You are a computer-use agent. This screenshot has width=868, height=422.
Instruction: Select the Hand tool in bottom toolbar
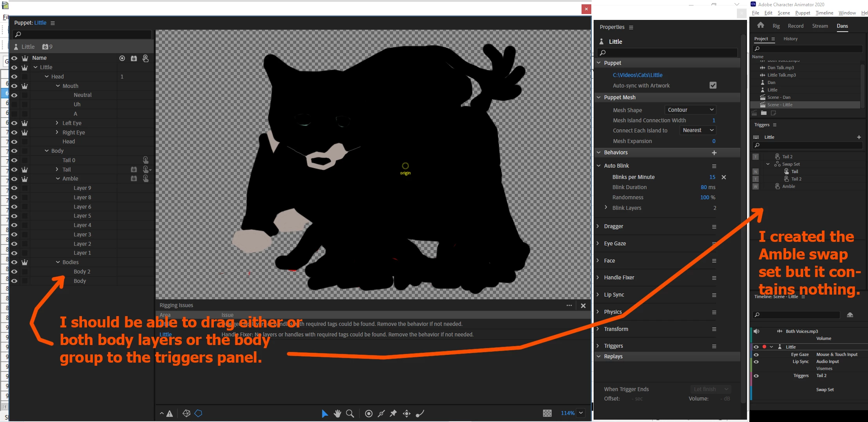[338, 413]
